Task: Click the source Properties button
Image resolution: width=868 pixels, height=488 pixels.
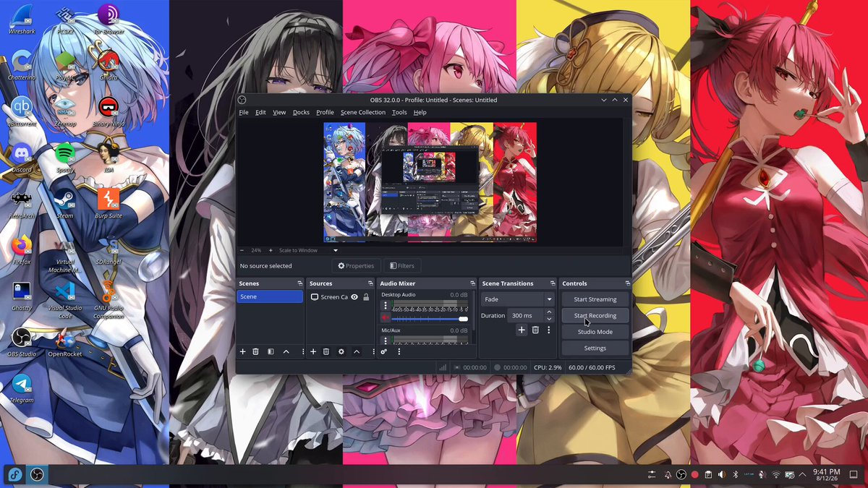Action: tap(356, 266)
